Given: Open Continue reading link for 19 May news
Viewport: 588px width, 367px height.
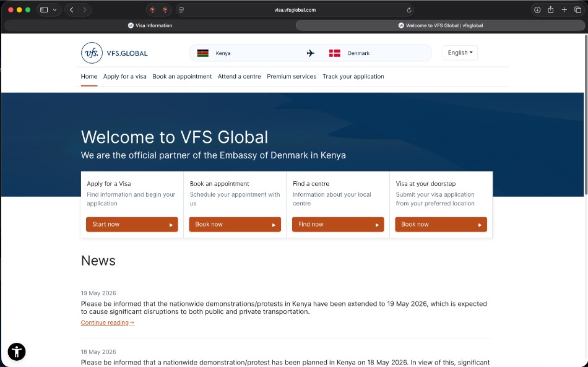Looking at the screenshot, I should (108, 322).
